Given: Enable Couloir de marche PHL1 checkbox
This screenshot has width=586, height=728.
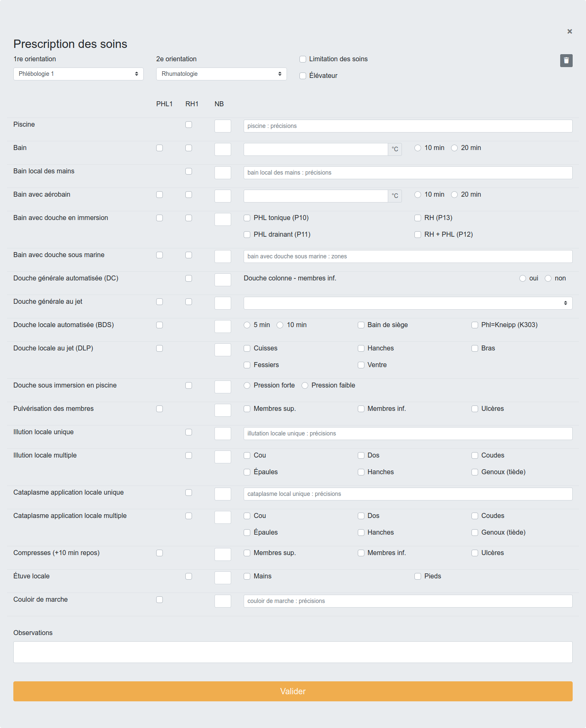Looking at the screenshot, I should (160, 600).
